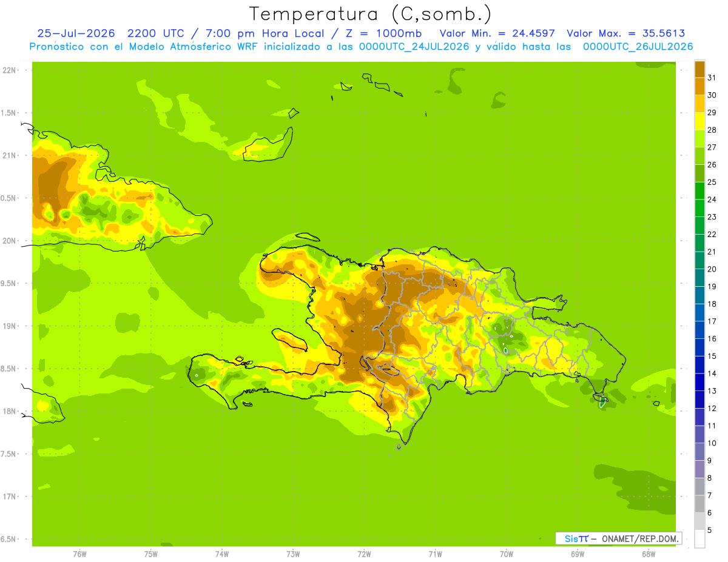Select the date text "25-Jul-2026"
This screenshot has height=562, width=728.
click(76, 33)
